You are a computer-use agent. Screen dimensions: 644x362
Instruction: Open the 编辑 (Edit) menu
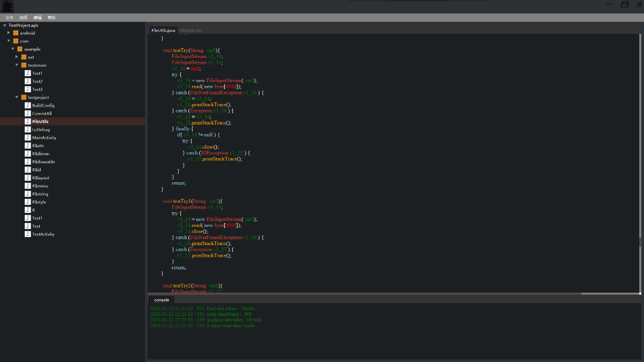click(38, 18)
